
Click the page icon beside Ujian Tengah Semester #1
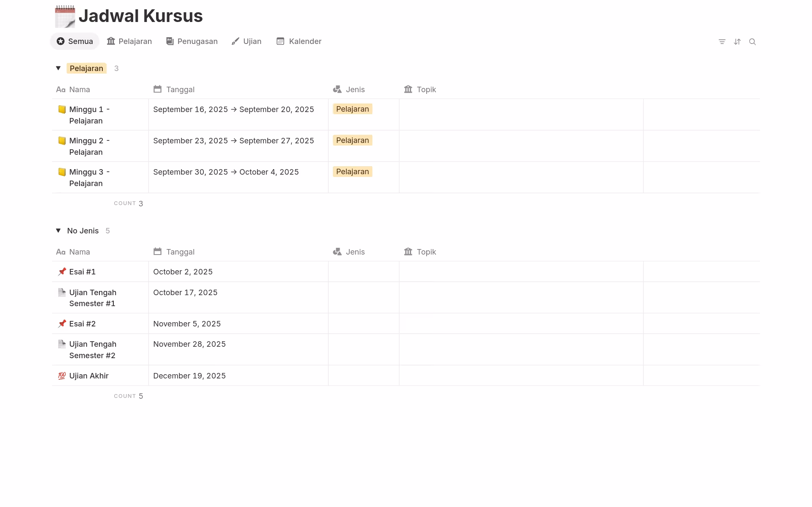(x=62, y=292)
